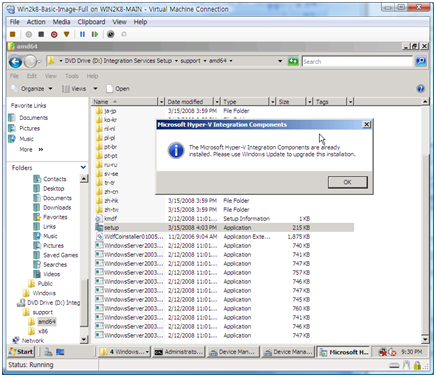This screenshot has height=377, width=436.
Task: Open the Size column dropdown
Action: coord(310,101)
